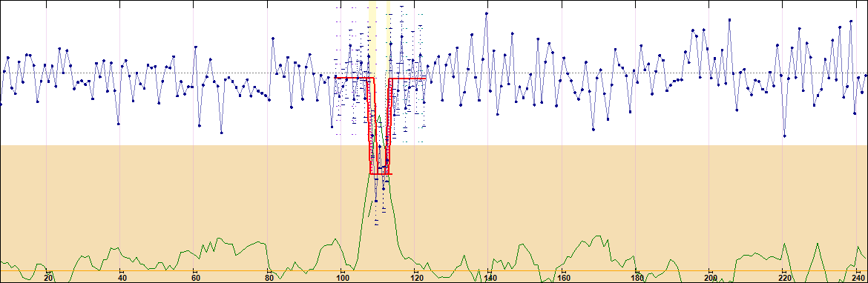This screenshot has height=283, width=868.
Task: Select the x-axis label 20
Action: click(48, 277)
